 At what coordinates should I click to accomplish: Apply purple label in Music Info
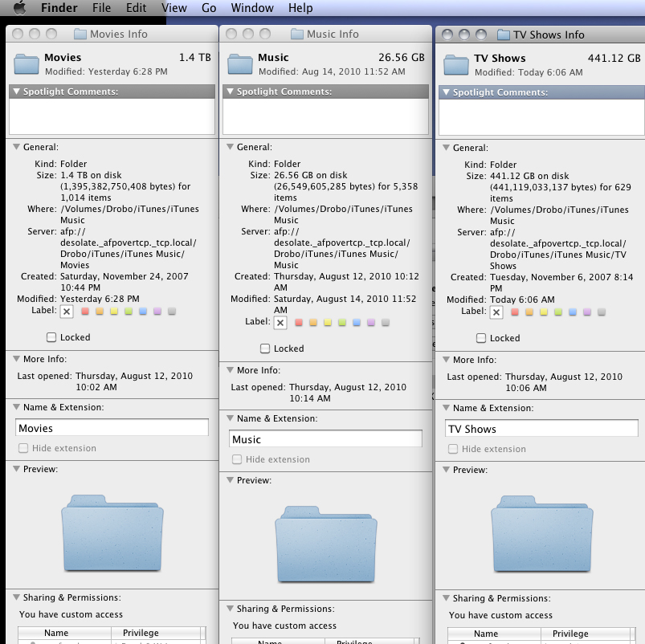click(x=370, y=323)
